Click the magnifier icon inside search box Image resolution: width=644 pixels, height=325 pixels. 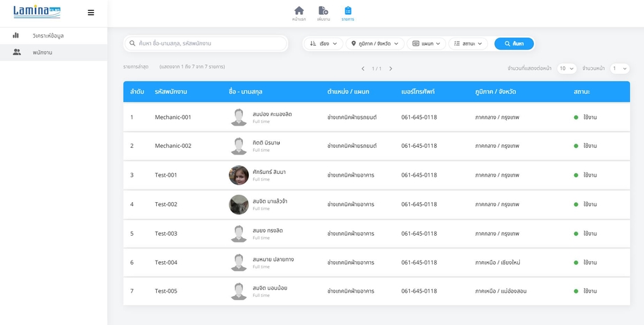(132, 43)
